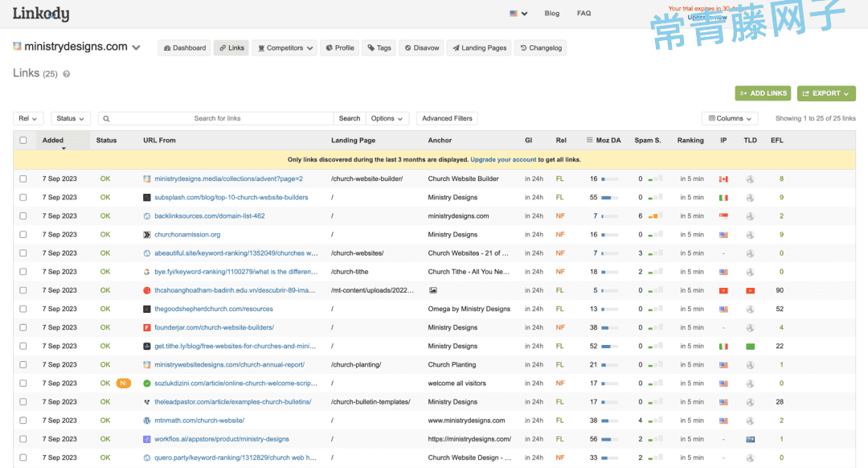
Task: Click the NI badge in sozlukdizini.com row
Action: tap(124, 384)
